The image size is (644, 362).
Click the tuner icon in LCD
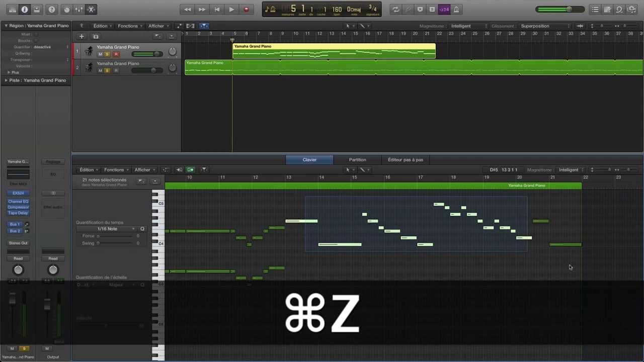270,10
